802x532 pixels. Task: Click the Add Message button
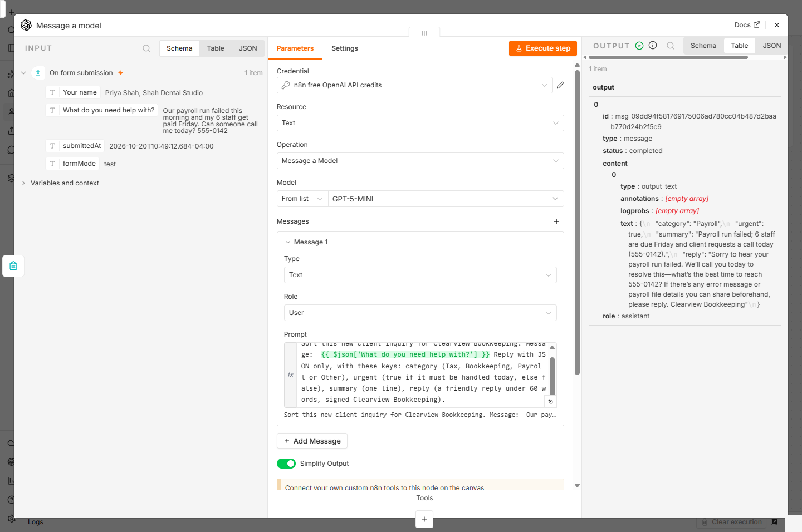(x=312, y=441)
